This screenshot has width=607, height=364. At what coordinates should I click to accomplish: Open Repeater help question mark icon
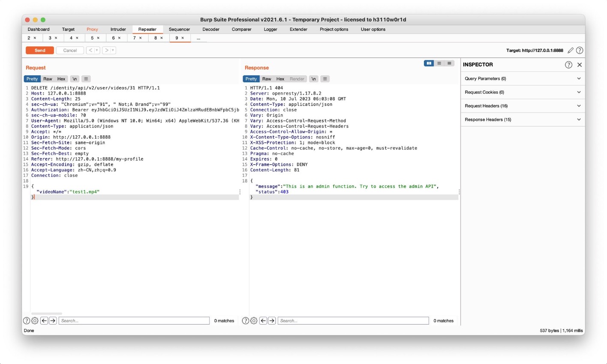point(580,51)
